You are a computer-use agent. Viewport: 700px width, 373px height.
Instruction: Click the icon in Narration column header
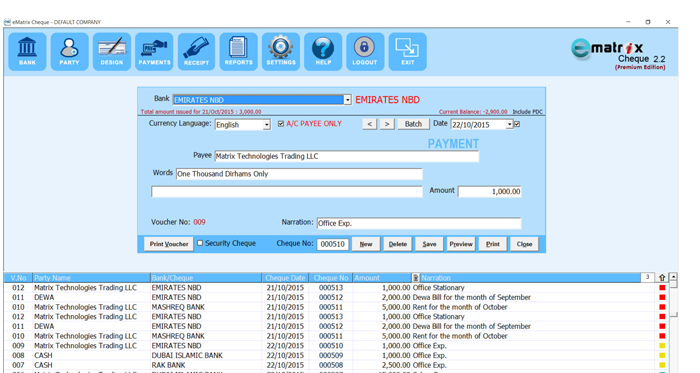click(x=416, y=278)
